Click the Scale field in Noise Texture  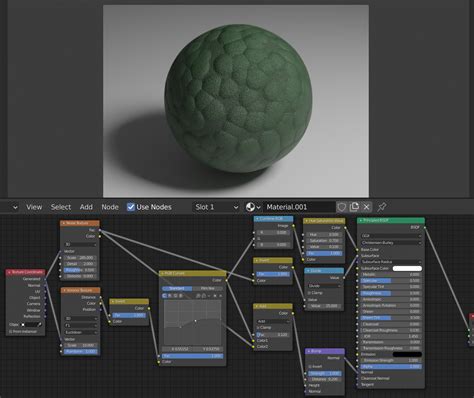pos(80,258)
